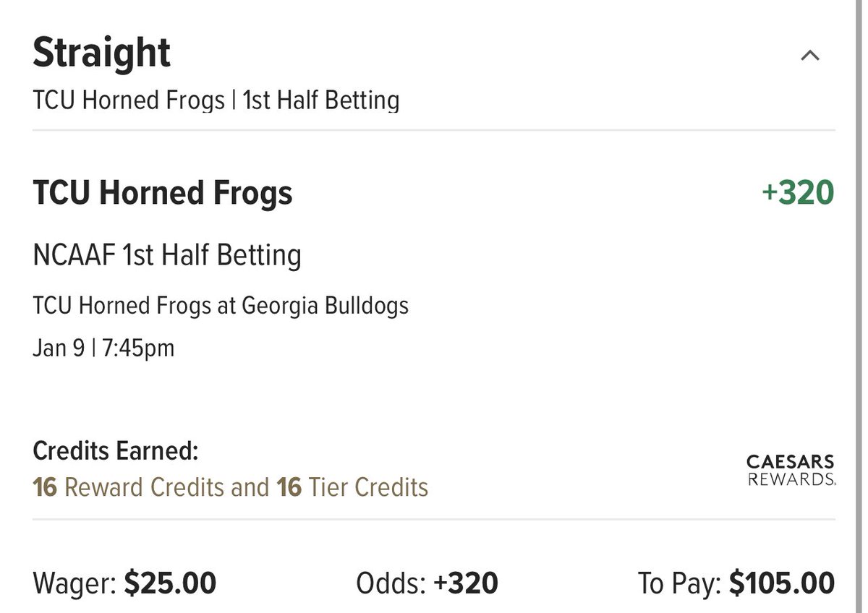
Task: Click the "TCU Horned Frogs | 1st Half Betting" subtitle
Action: click(216, 100)
